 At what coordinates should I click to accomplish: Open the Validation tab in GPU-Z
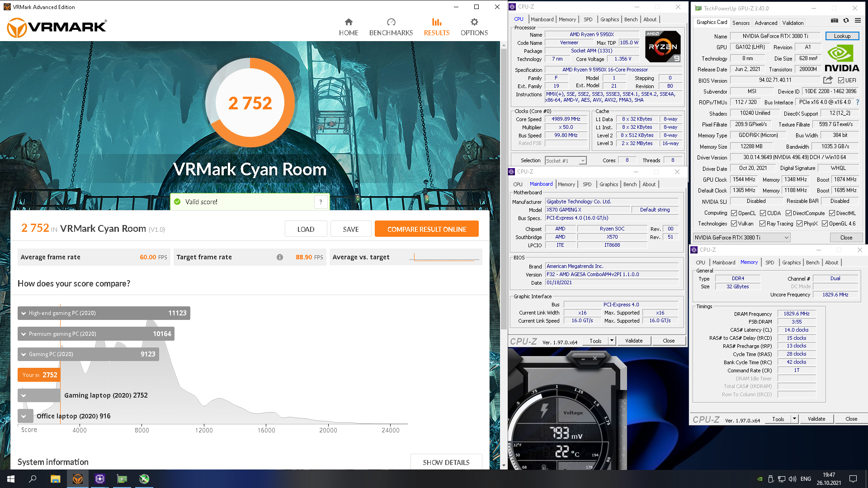coord(793,23)
